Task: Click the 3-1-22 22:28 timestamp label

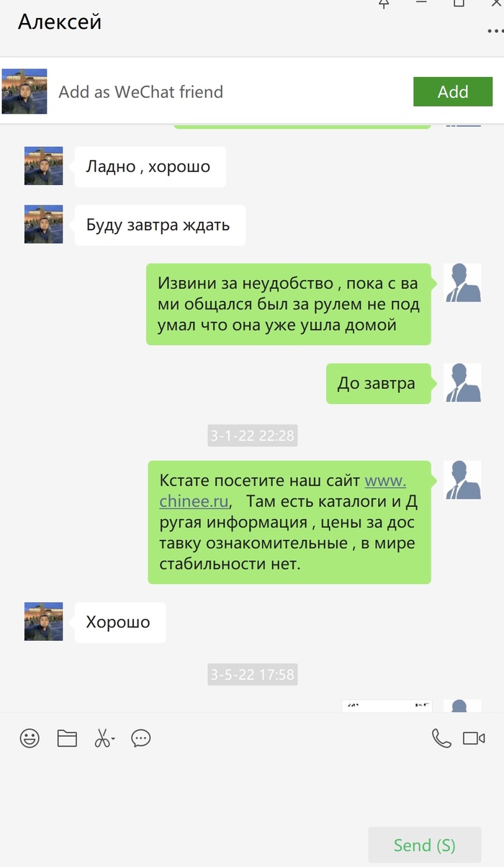Action: pyautogui.click(x=252, y=435)
